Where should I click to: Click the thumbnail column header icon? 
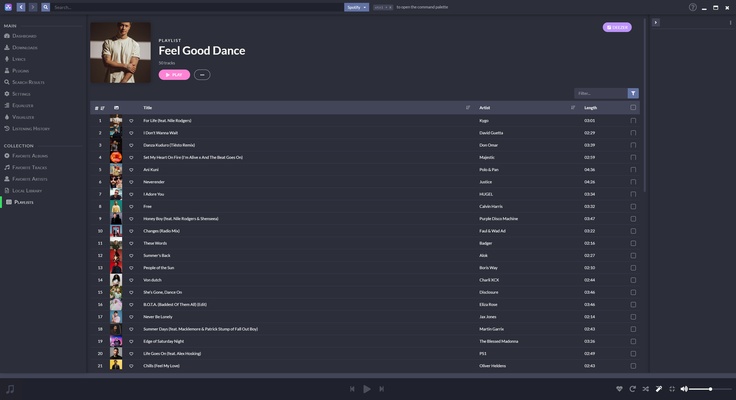(116, 108)
